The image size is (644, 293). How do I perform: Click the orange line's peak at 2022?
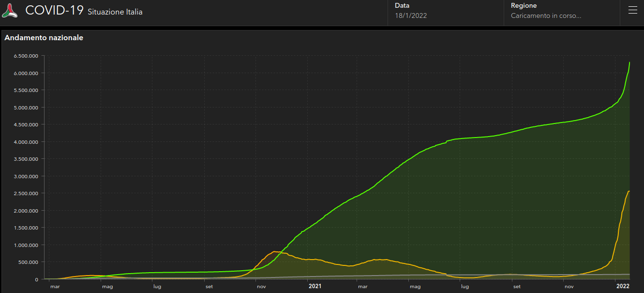coord(629,191)
